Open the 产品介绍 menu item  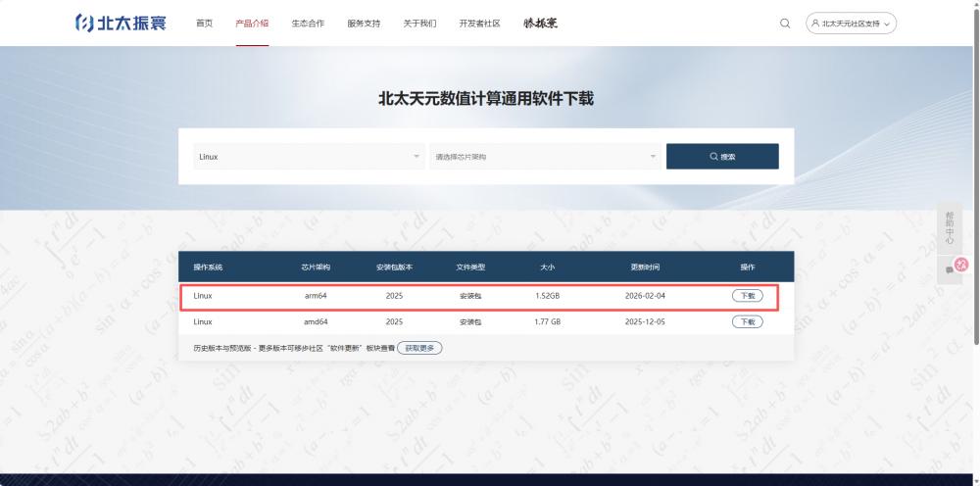tap(252, 24)
